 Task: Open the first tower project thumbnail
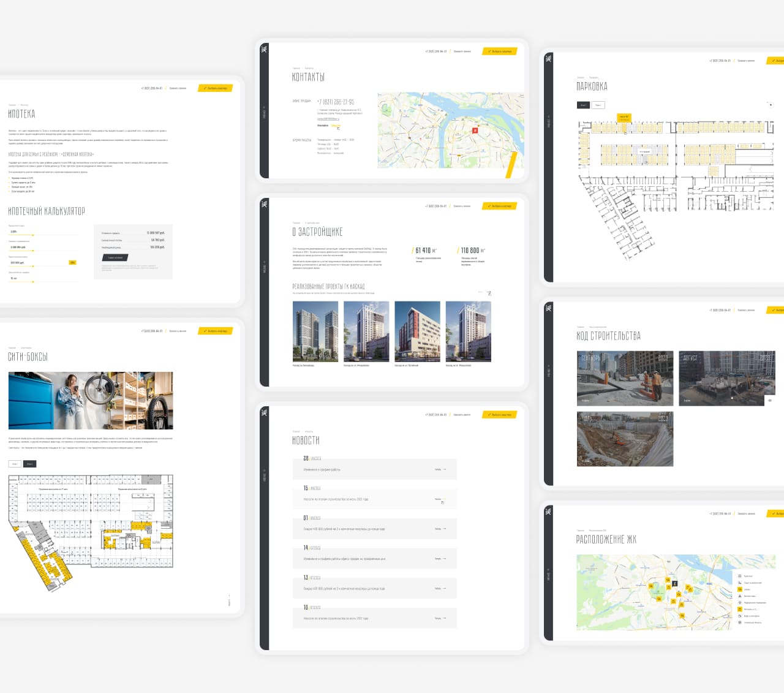315,331
